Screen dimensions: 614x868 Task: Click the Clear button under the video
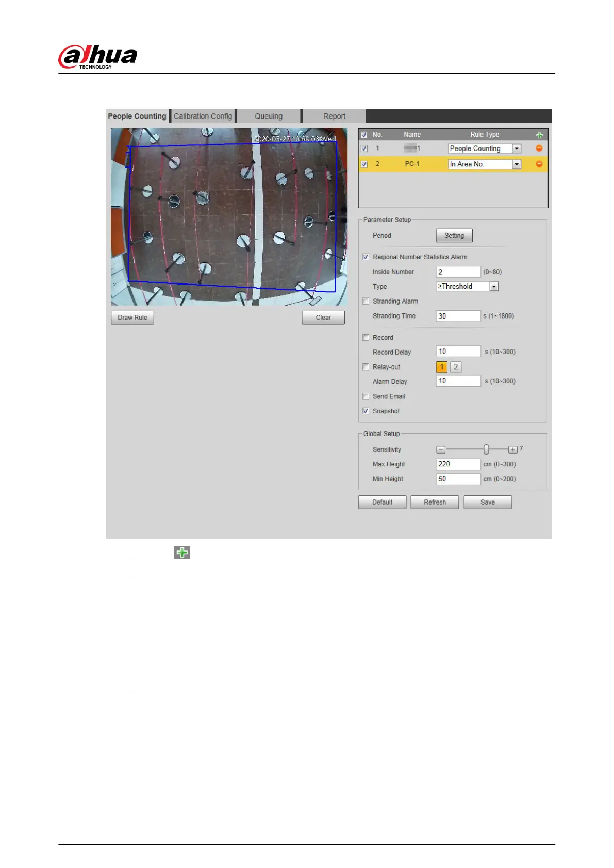click(323, 318)
